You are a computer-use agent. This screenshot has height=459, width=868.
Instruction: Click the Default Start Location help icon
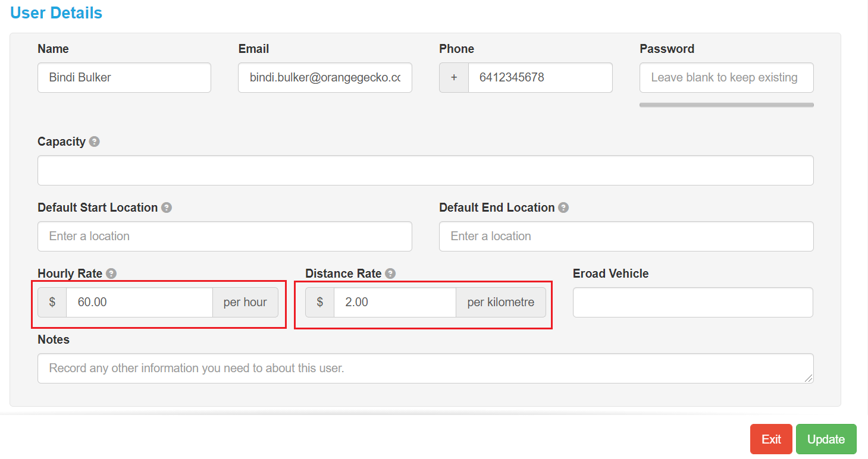point(167,208)
